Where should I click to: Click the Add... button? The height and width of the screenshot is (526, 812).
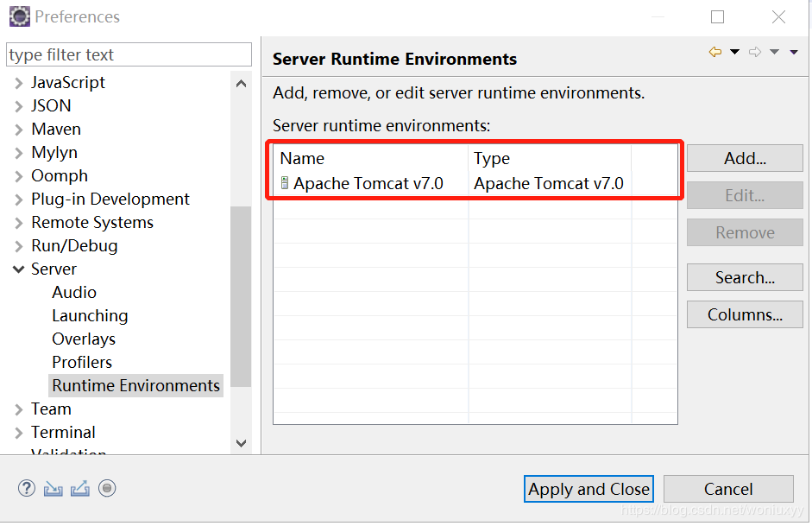pos(745,158)
